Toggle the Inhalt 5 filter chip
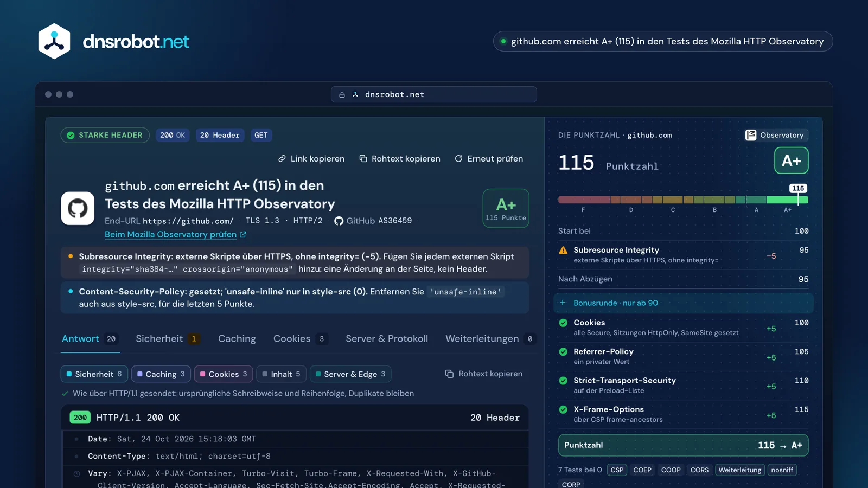The height and width of the screenshot is (488, 868). [281, 374]
